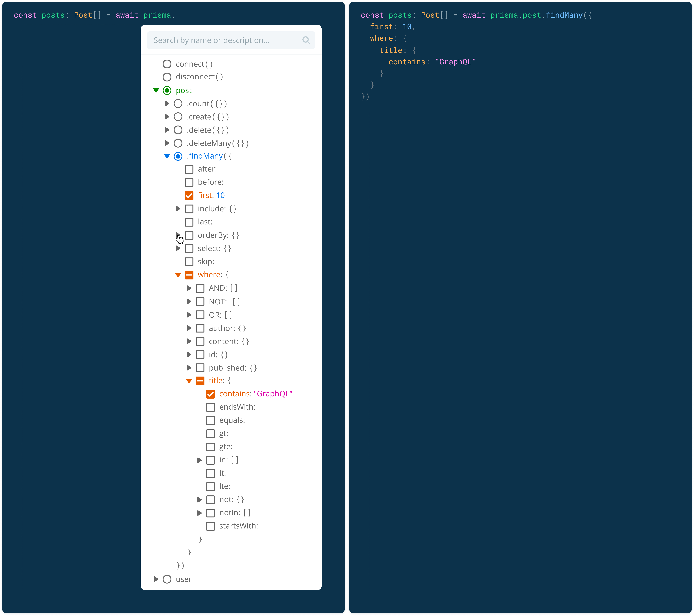The image size is (694, 616).
Task: Select the disconnect() radio button
Action: click(167, 77)
